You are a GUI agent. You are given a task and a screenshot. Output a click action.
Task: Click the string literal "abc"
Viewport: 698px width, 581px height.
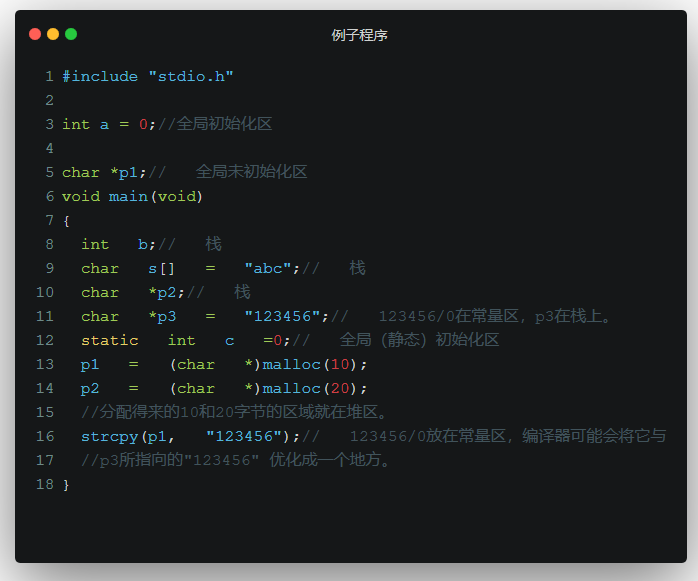pyautogui.click(x=268, y=268)
